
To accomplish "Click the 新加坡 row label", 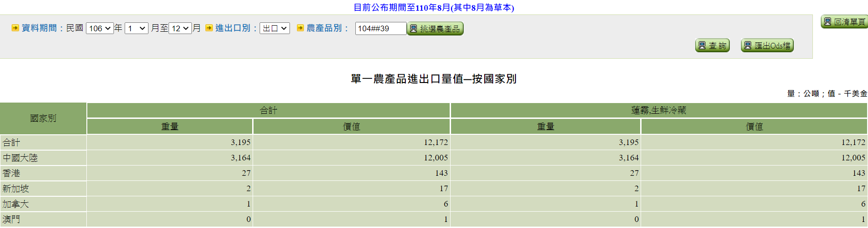I will pos(16,189).
